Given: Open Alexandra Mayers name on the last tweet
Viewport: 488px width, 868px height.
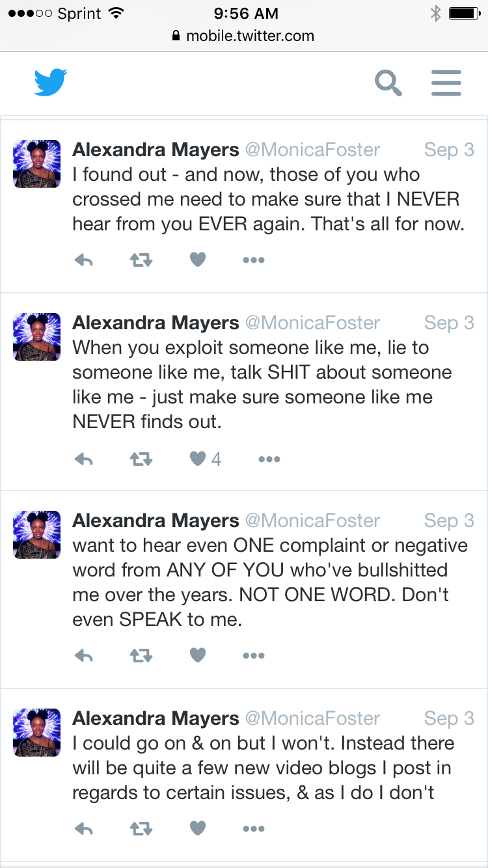Looking at the screenshot, I should click(156, 718).
